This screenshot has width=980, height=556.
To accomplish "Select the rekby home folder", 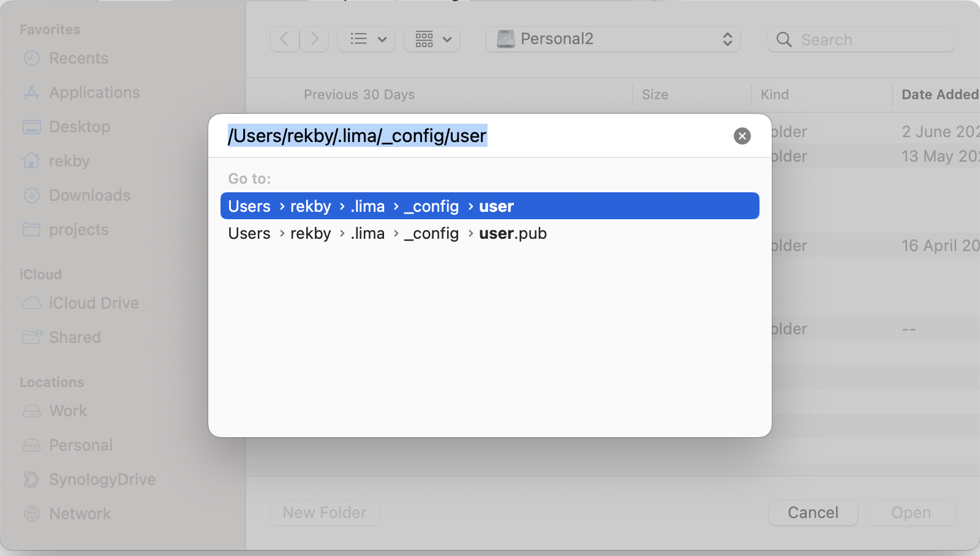I will (x=69, y=161).
